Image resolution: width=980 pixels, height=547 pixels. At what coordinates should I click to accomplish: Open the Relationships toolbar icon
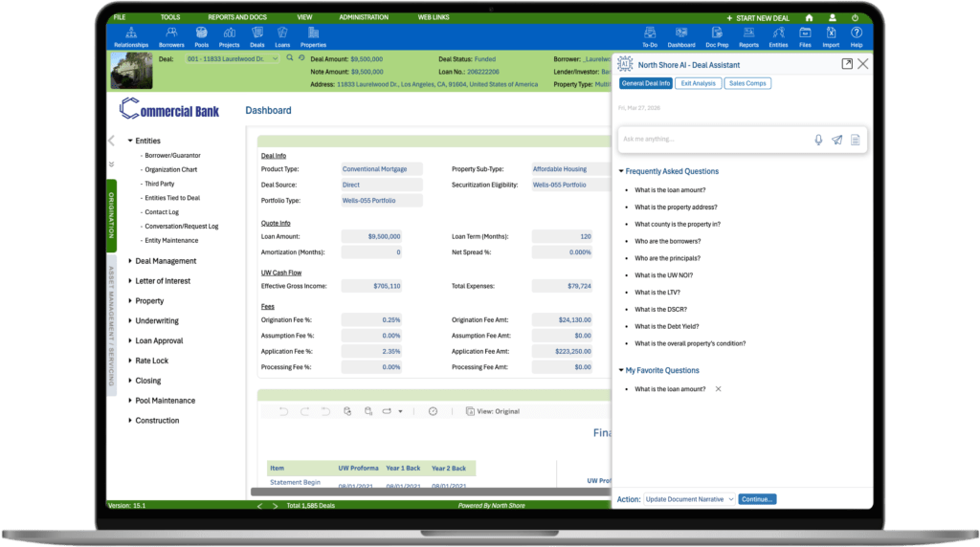coord(131,35)
